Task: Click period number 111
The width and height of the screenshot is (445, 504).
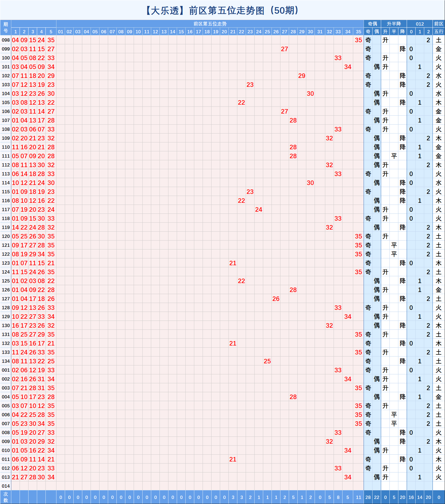Action: click(6, 156)
